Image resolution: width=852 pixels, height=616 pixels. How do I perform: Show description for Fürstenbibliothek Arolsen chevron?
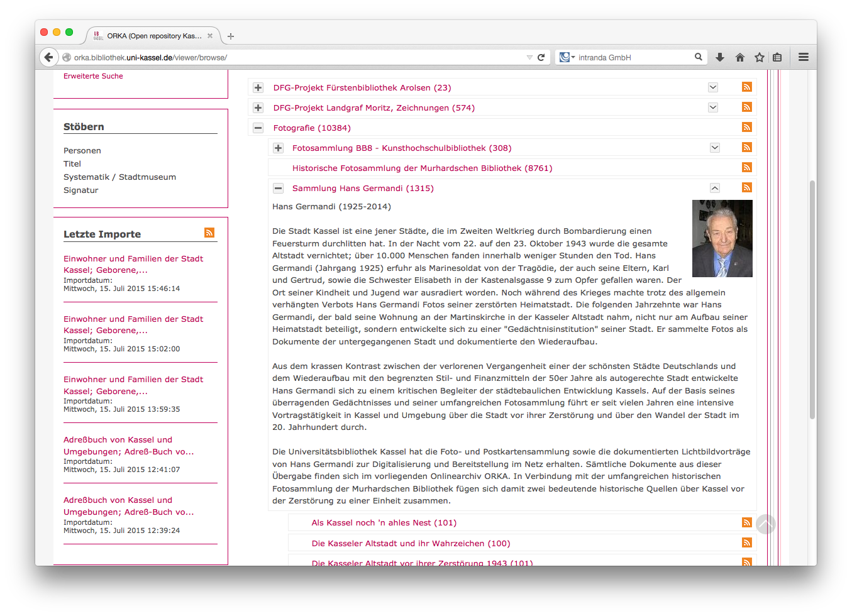click(x=713, y=87)
